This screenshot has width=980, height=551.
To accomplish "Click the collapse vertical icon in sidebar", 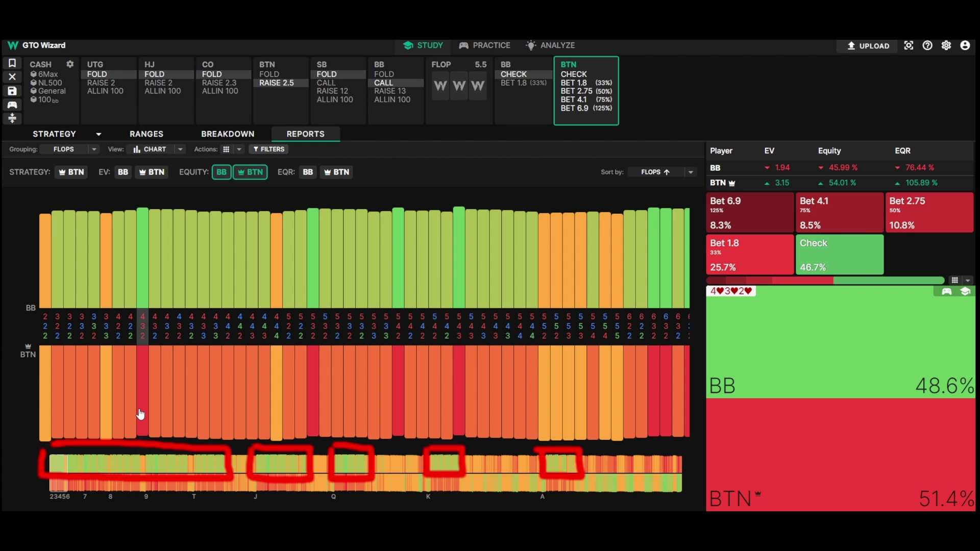I will [x=12, y=118].
